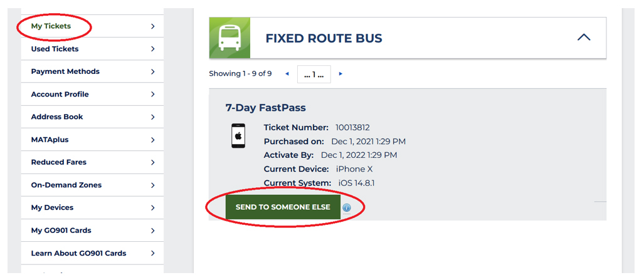Open the On-Demand Zones section

[x=92, y=185]
